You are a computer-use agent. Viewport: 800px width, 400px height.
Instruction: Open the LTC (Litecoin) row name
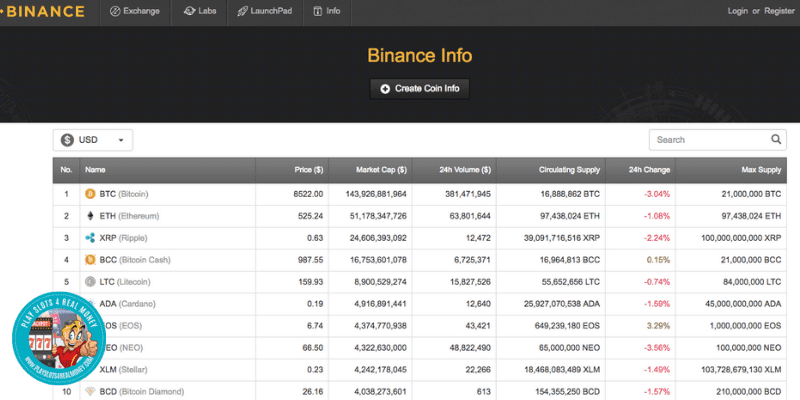[x=125, y=282]
